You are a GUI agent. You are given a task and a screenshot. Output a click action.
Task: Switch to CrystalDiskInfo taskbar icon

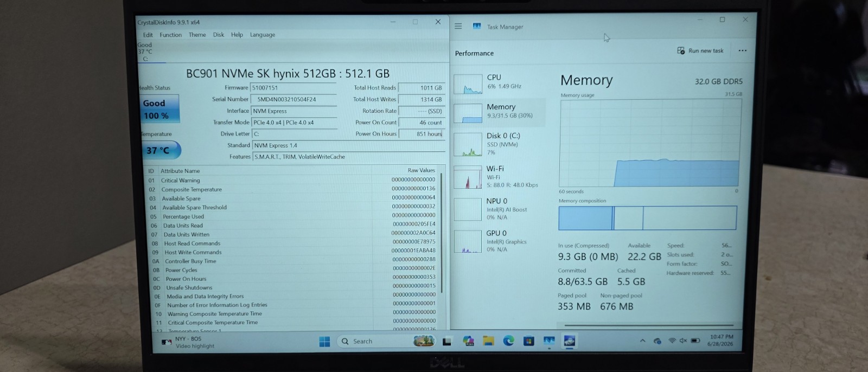pyautogui.click(x=569, y=341)
